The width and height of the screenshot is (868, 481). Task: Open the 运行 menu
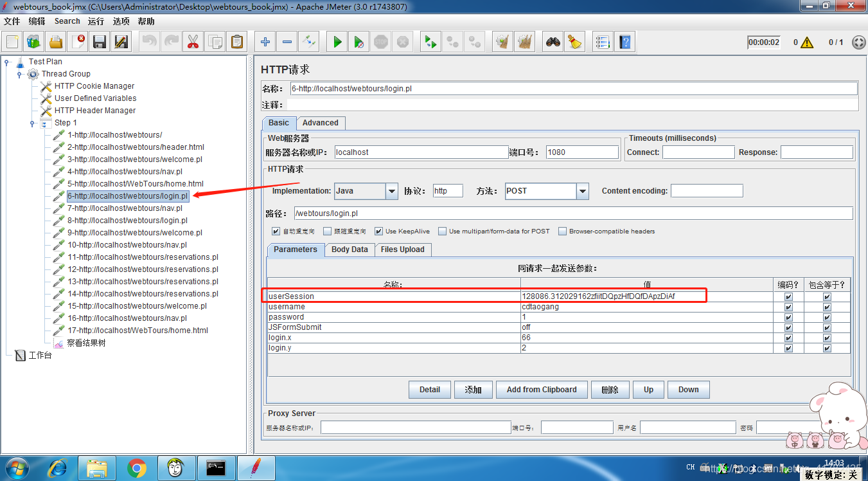pos(96,21)
